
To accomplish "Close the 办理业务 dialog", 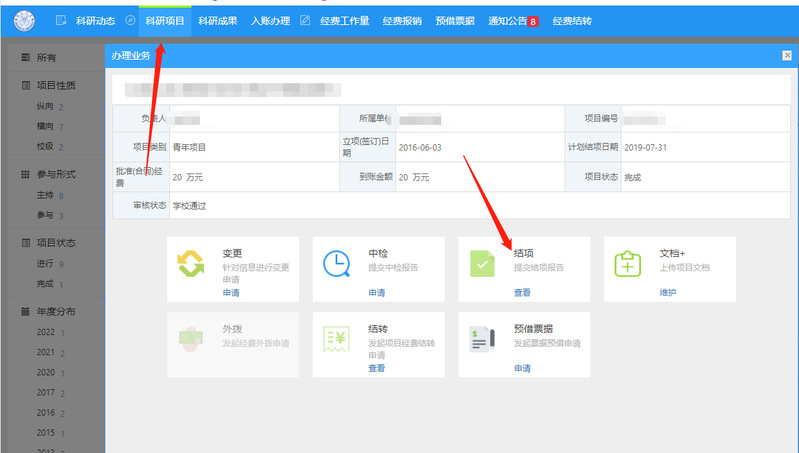I will point(787,57).
